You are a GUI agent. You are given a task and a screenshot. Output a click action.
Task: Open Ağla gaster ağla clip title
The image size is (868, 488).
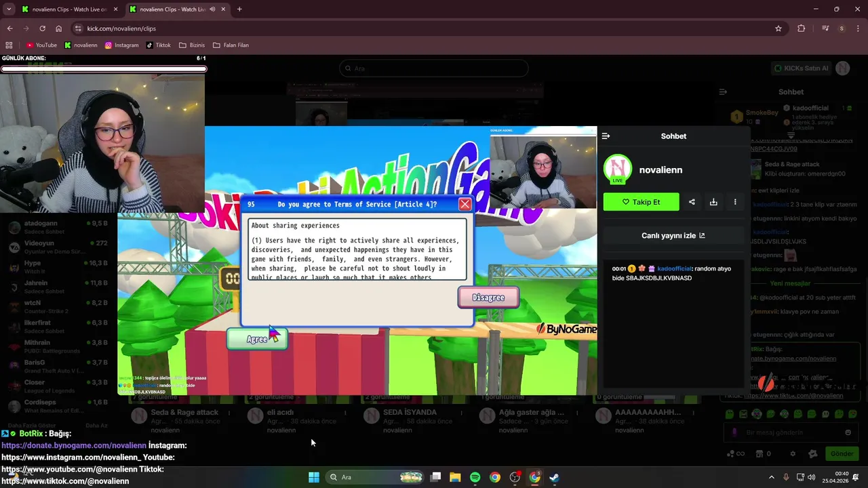(532, 412)
